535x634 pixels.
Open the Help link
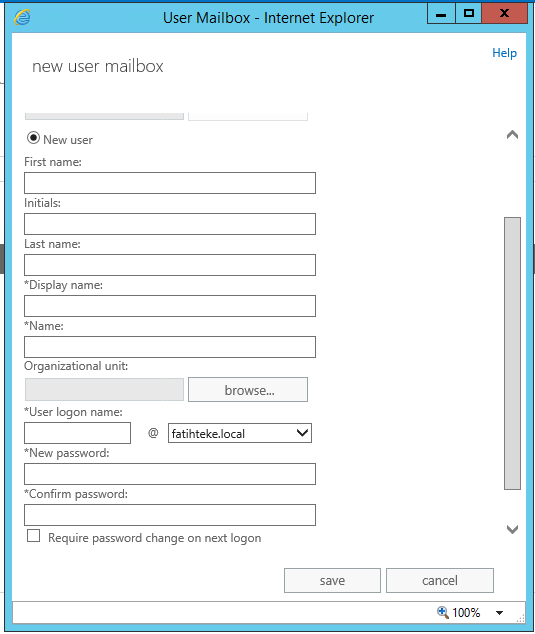(x=504, y=53)
